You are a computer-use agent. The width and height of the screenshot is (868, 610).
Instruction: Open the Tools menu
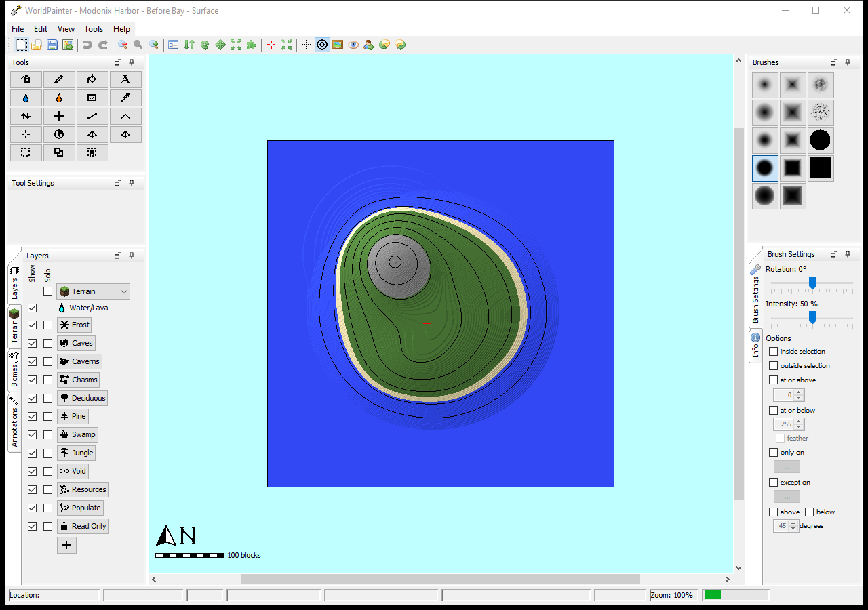point(94,29)
